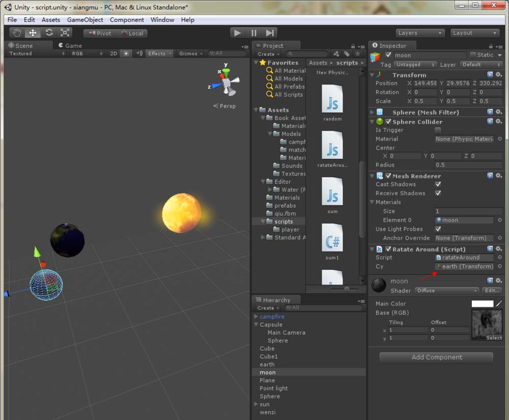
Task: Uncheck Use Light Probes
Action: pyautogui.click(x=438, y=229)
